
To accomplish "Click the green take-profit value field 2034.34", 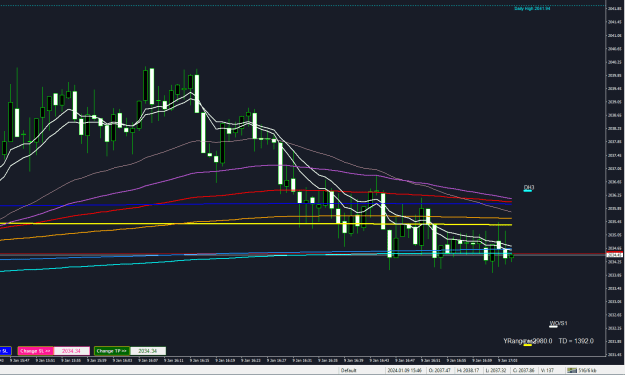I will pyautogui.click(x=148, y=351).
